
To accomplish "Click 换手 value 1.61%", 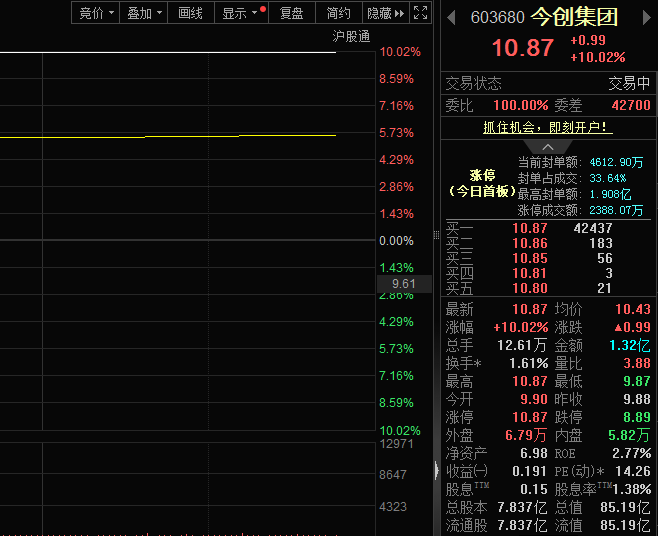I will [x=529, y=363].
